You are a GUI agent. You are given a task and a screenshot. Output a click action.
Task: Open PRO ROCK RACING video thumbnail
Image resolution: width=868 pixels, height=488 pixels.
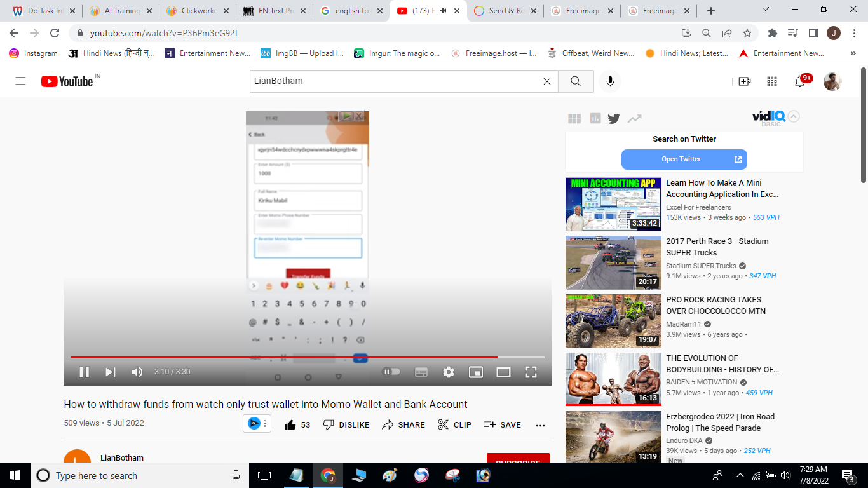(613, 321)
